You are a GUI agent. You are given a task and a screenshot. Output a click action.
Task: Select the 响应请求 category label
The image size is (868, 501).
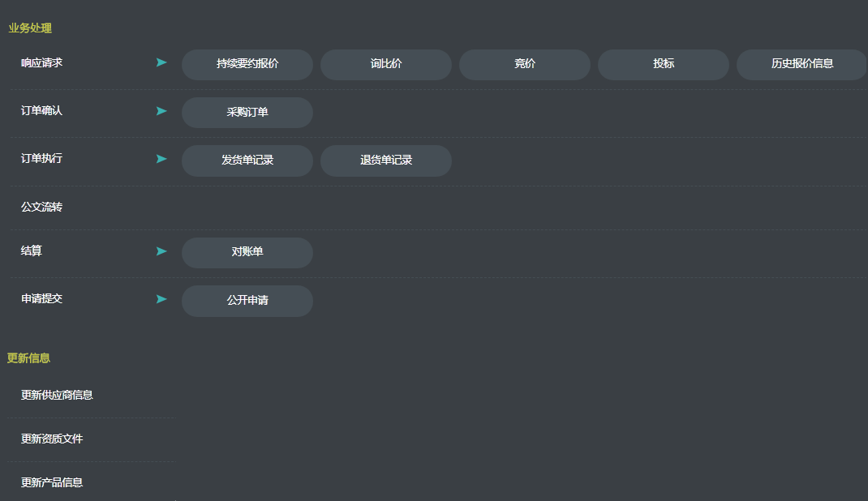point(41,62)
